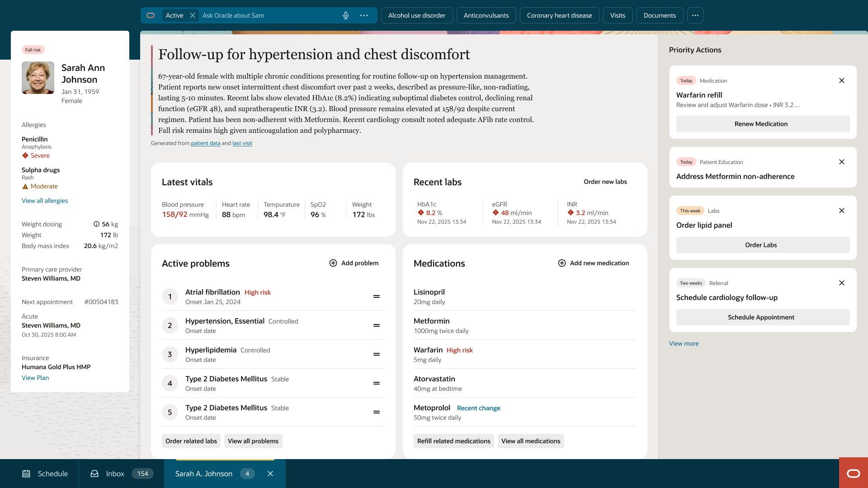Click the microphone icon in Oracle search bar
This screenshot has width=868, height=488.
pos(346,15)
